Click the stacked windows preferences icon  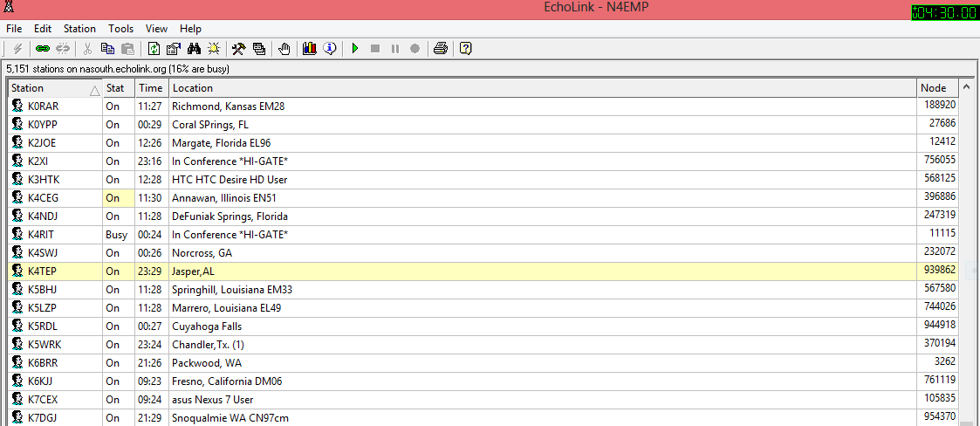(x=259, y=48)
